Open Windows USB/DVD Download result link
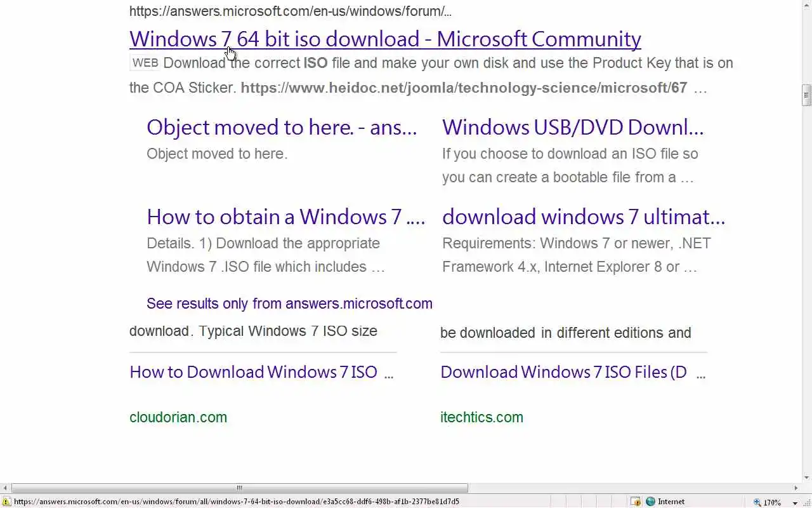 (573, 127)
